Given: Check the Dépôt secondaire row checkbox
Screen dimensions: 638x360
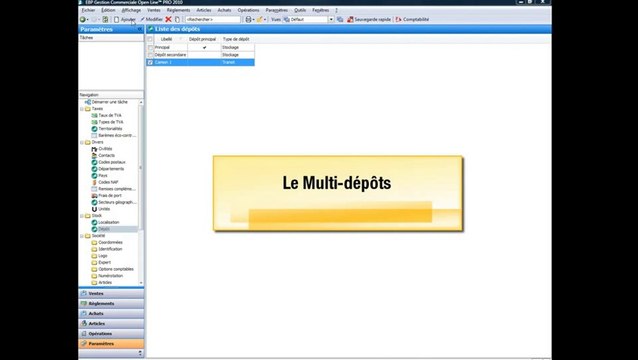Looking at the screenshot, I should click(150, 55).
